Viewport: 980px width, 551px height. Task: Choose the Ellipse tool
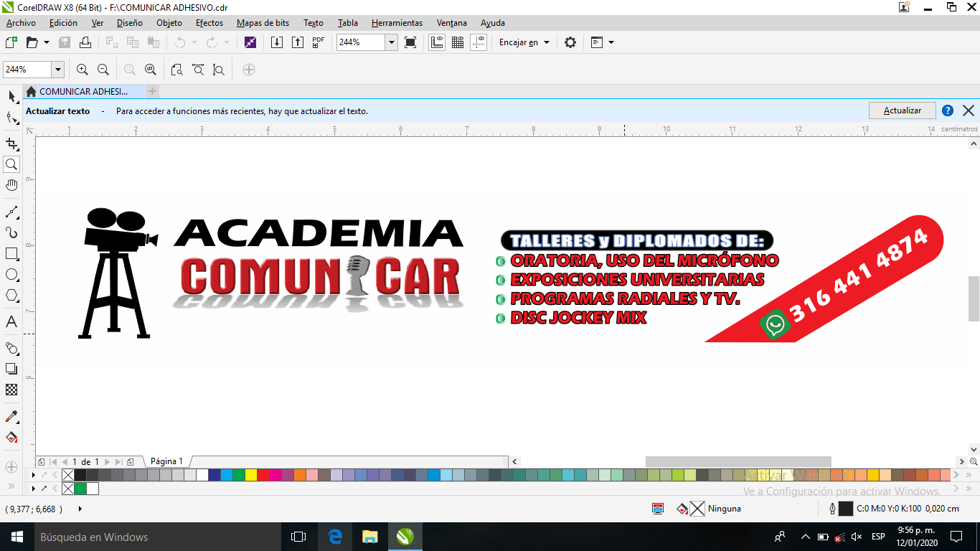[11, 275]
